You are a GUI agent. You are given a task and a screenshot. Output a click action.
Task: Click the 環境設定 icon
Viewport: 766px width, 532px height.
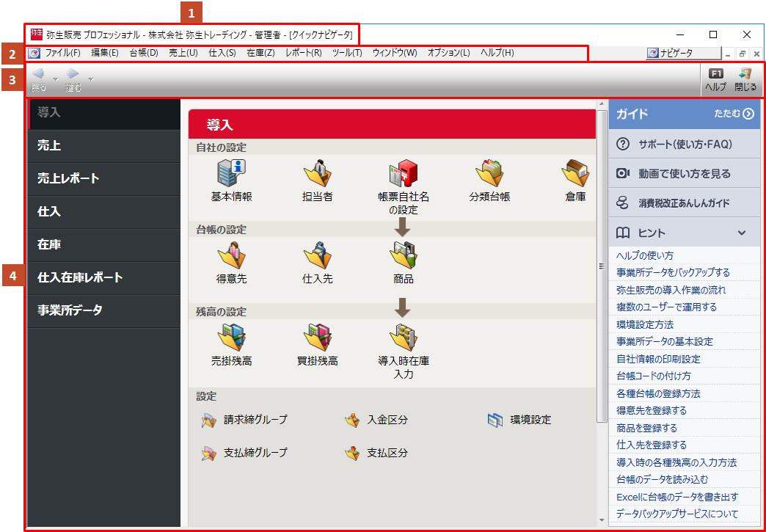(x=495, y=420)
